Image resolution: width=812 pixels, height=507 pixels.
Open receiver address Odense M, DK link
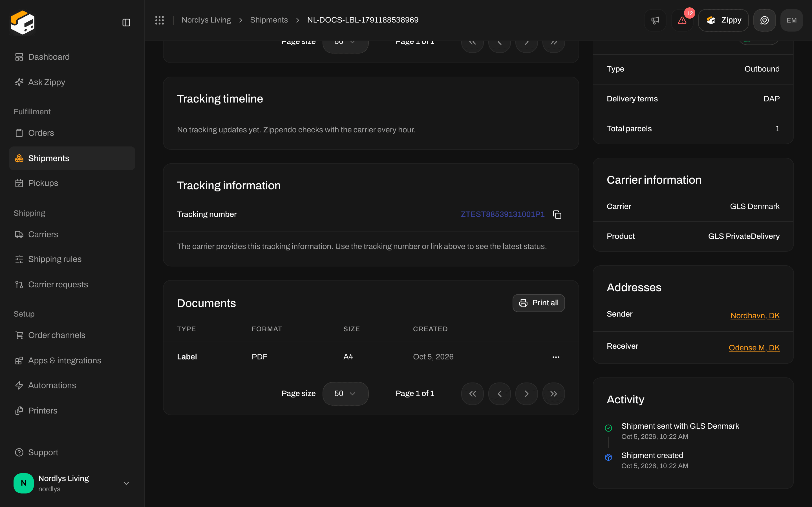pos(754,348)
